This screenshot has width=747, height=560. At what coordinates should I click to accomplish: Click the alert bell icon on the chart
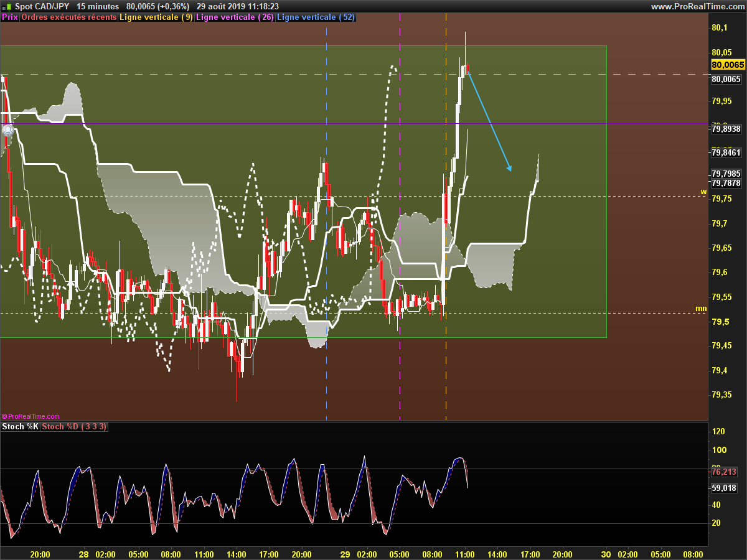click(x=8, y=130)
